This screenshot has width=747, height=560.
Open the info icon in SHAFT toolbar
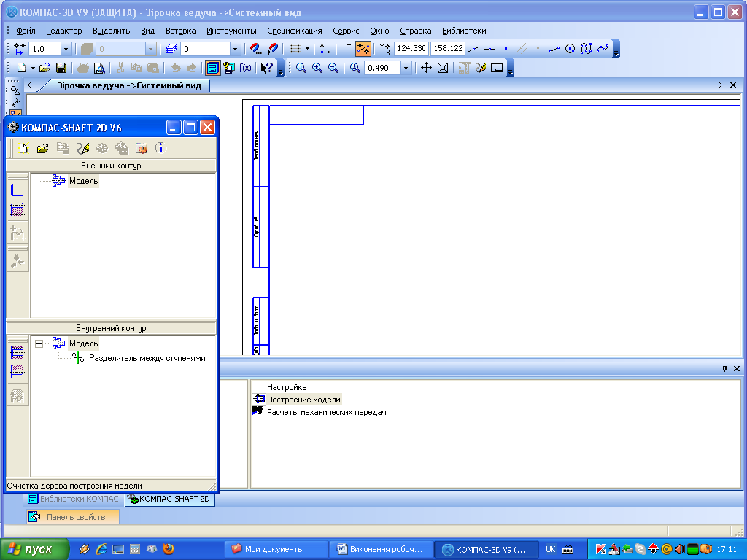click(160, 148)
